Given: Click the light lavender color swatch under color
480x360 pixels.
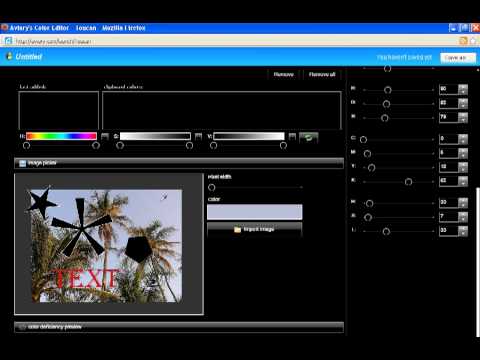Looking at the screenshot, I should 255,212.
